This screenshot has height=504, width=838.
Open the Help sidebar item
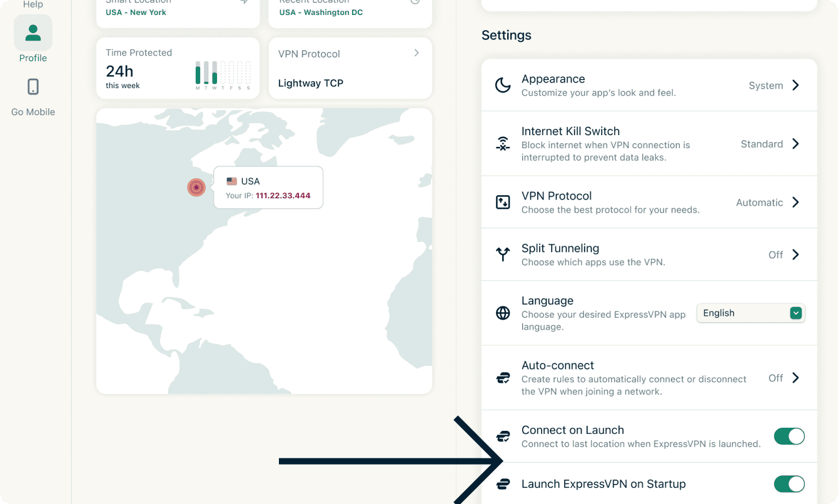pos(33,5)
